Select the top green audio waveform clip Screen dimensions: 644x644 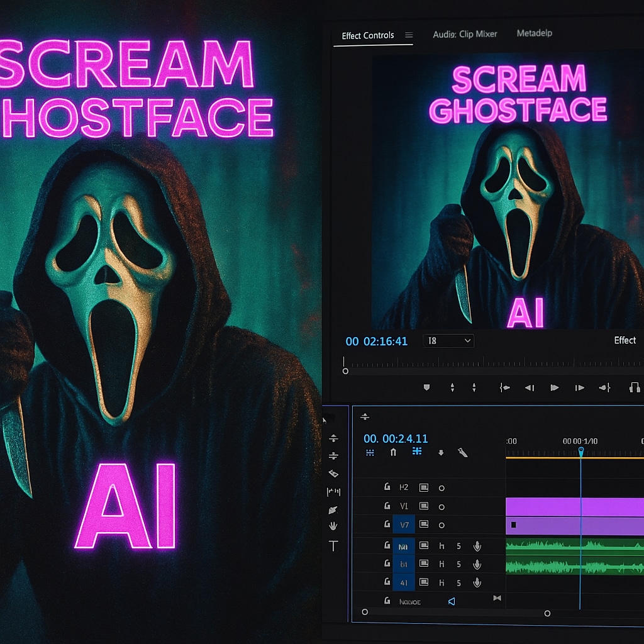point(575,547)
